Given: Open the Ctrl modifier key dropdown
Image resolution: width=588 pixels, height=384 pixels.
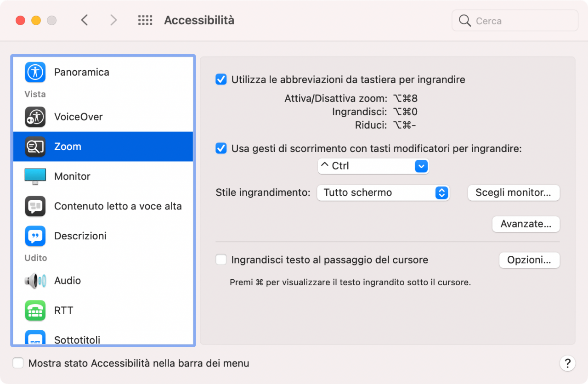Looking at the screenshot, I should tap(373, 166).
